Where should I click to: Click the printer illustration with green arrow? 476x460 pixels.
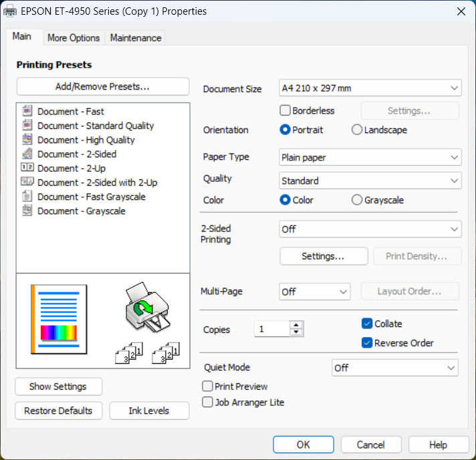148,307
